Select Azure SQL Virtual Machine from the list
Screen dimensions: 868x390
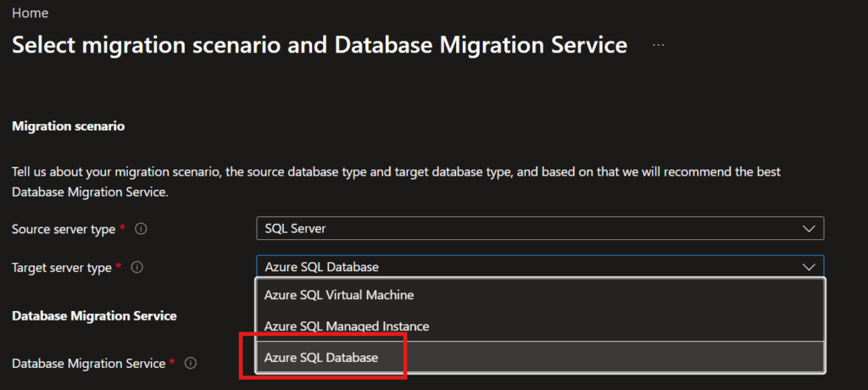339,295
